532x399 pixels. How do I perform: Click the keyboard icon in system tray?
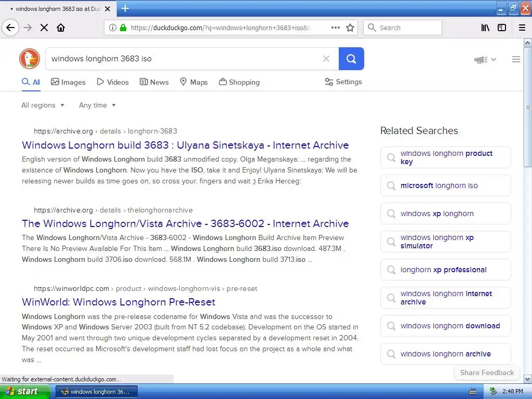[x=472, y=392]
